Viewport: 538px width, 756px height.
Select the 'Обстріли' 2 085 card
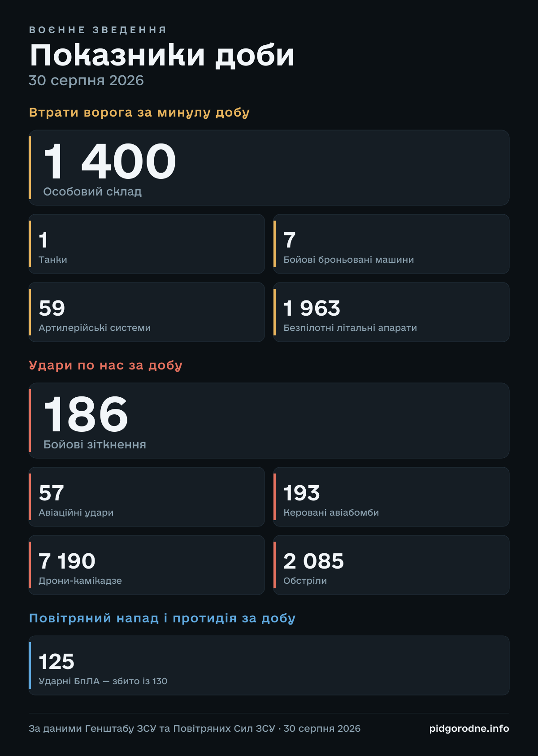coord(391,565)
